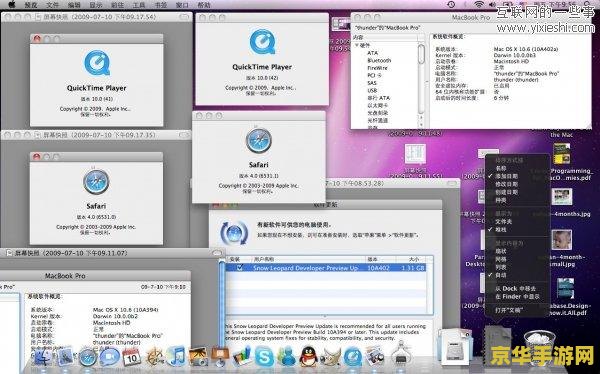Open the 工具 menu

click(x=139, y=5)
